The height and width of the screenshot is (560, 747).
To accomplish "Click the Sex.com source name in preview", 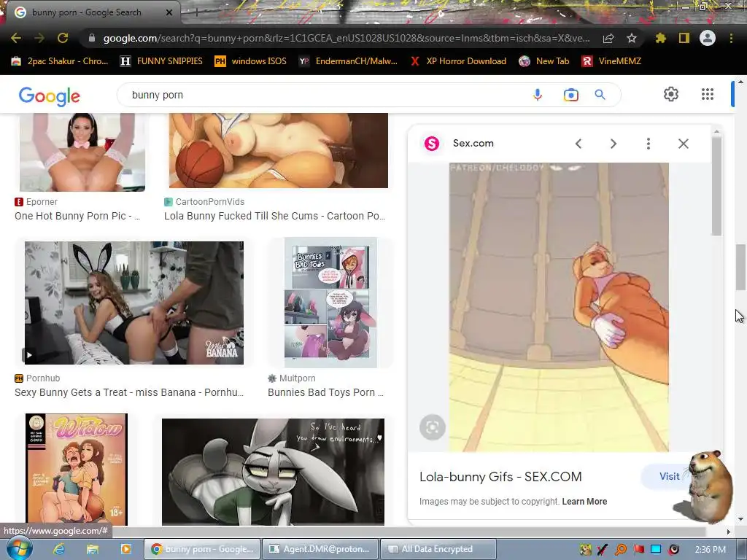I will coord(473,144).
